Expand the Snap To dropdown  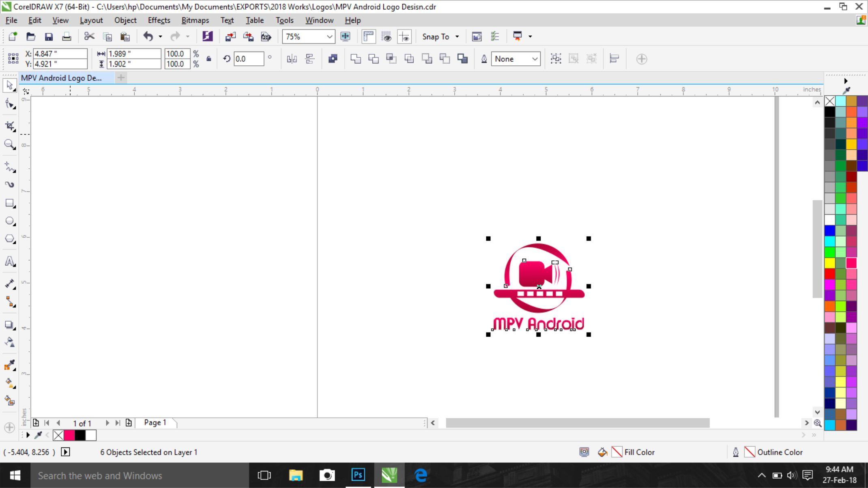tap(457, 37)
